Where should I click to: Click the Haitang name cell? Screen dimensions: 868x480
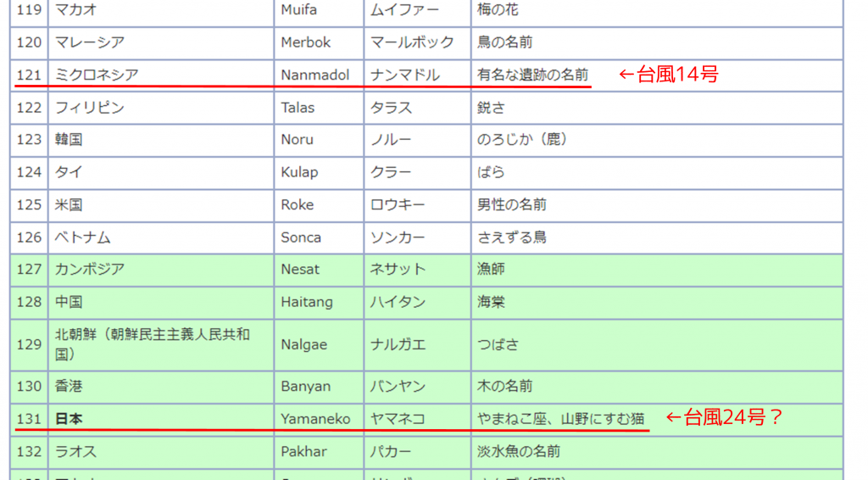[x=307, y=302]
